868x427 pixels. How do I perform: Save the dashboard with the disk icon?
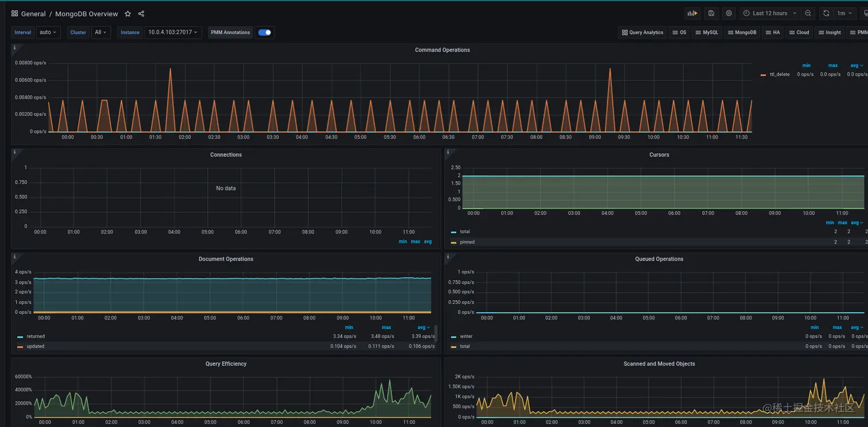[x=711, y=13]
